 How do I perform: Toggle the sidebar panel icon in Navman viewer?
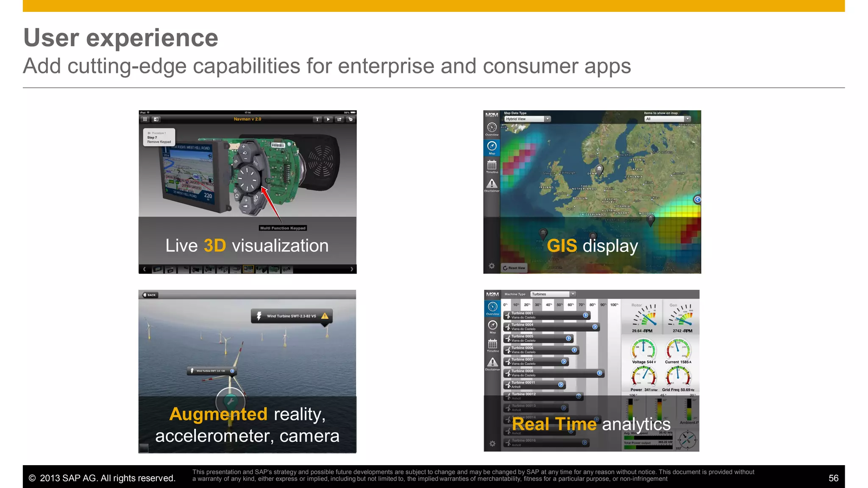point(156,119)
